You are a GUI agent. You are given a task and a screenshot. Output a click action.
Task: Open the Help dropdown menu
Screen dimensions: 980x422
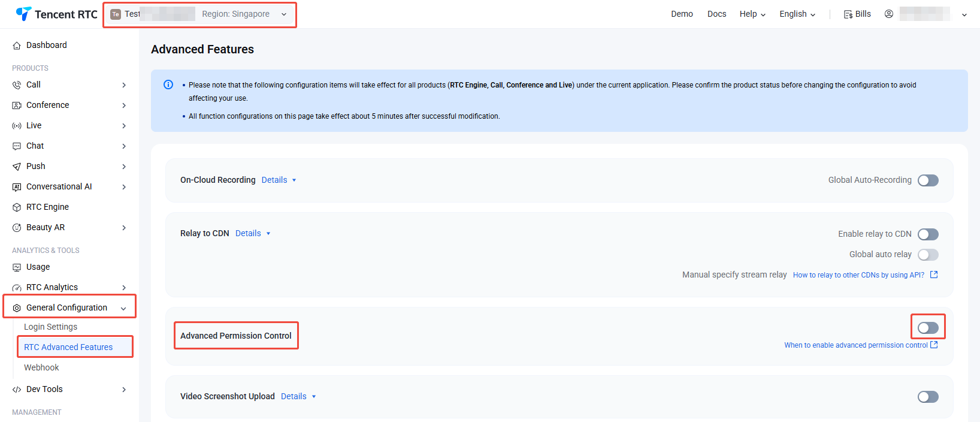pos(752,14)
